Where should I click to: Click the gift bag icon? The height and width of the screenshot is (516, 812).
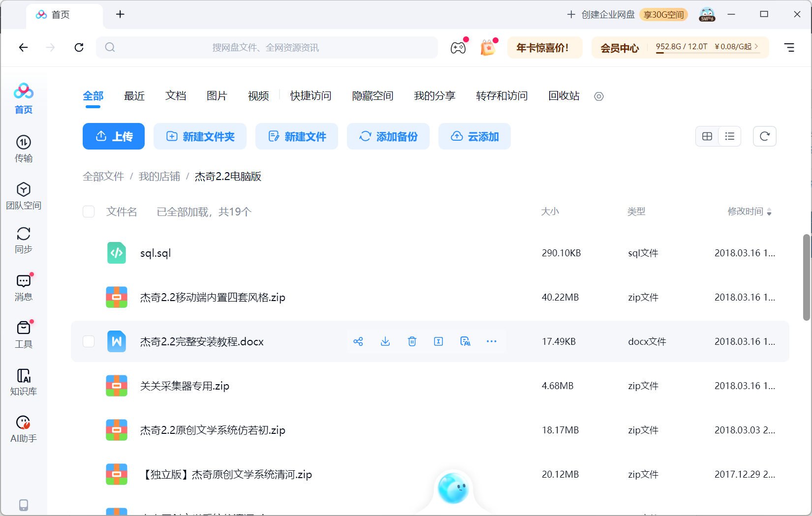point(488,47)
